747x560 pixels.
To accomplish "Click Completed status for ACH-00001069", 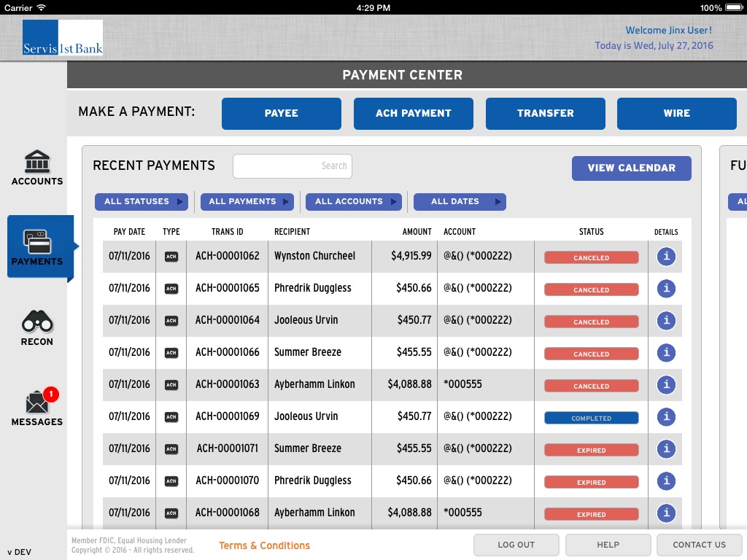I will pos(591,418).
